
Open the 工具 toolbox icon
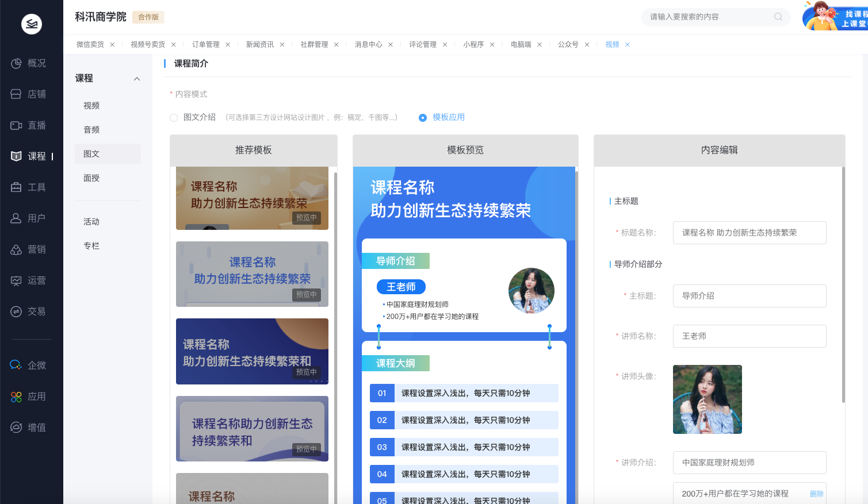click(16, 187)
